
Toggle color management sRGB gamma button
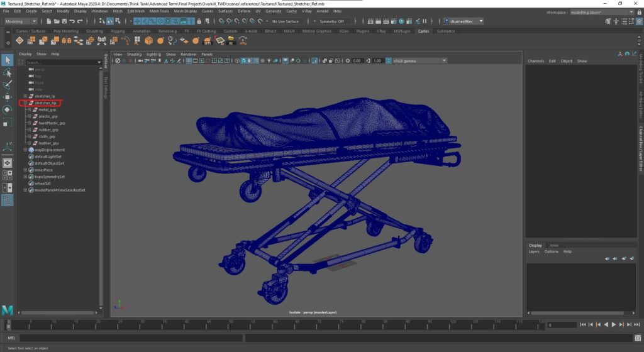(389, 61)
